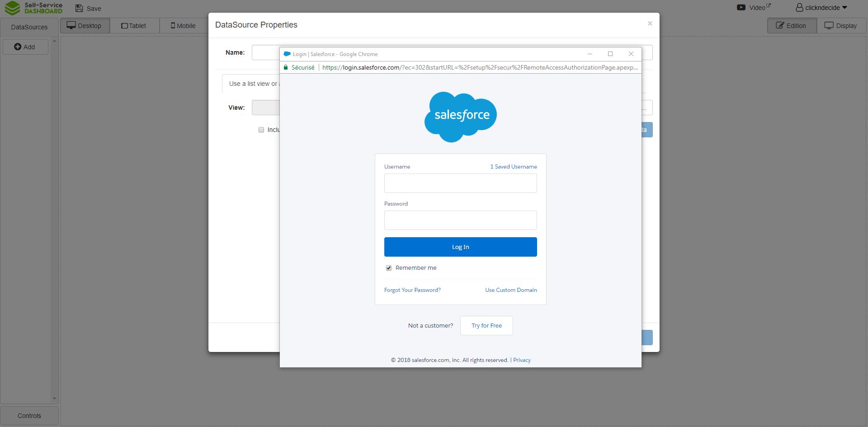
Task: Open the DataSources panel header
Action: tap(29, 27)
